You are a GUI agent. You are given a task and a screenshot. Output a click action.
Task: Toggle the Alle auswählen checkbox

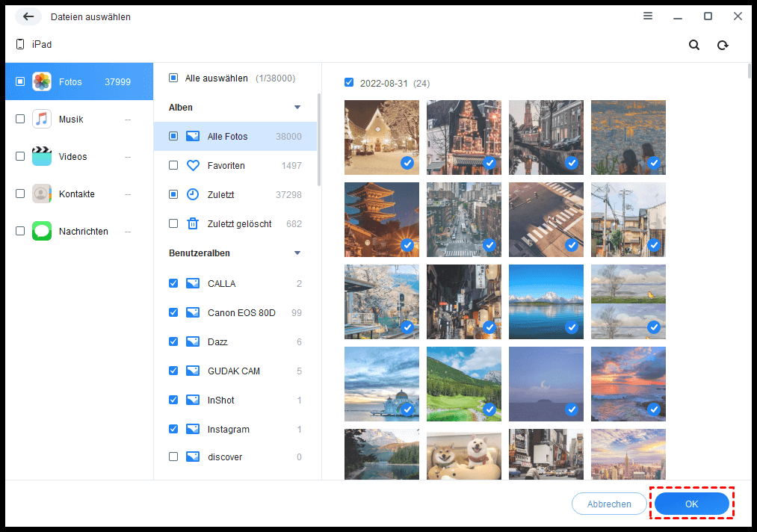coord(173,78)
